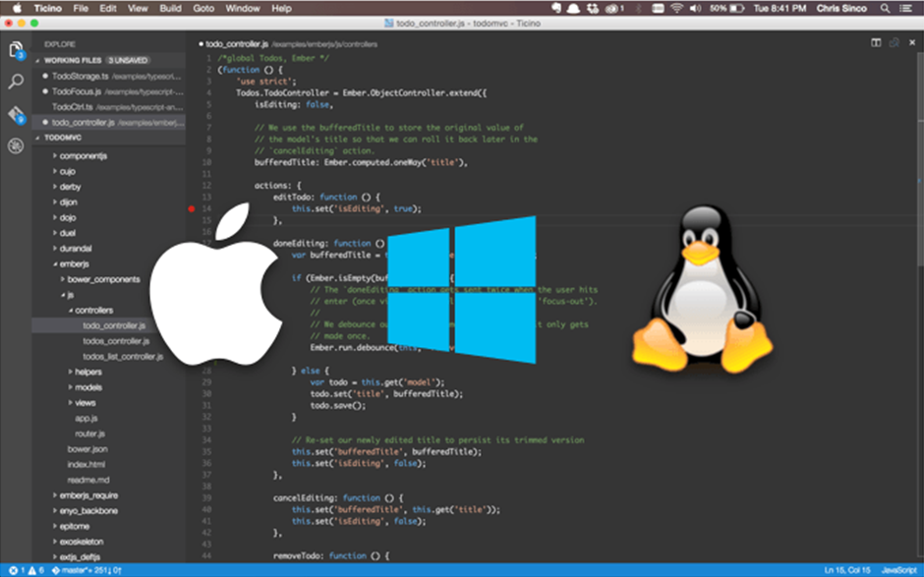Image resolution: width=924 pixels, height=577 pixels.
Task: Open the Window menu
Action: pyautogui.click(x=243, y=8)
